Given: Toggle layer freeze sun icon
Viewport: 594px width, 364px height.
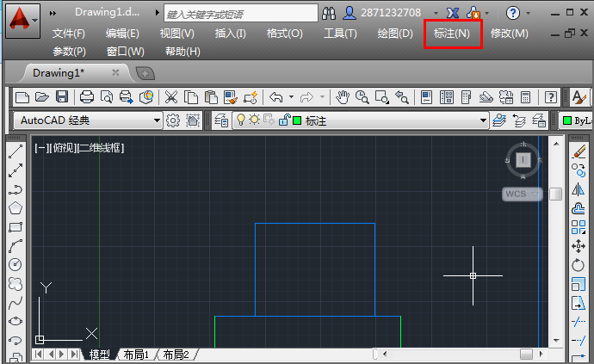Looking at the screenshot, I should pos(255,120).
